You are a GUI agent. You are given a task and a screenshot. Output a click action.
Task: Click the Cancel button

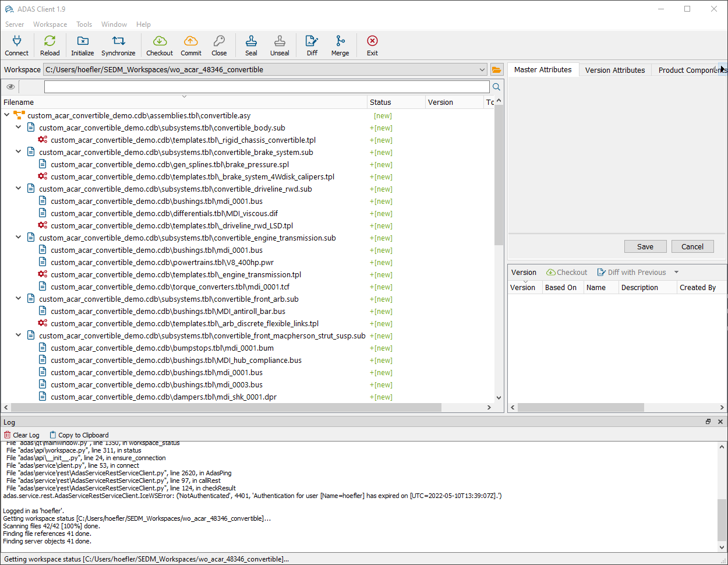(692, 246)
